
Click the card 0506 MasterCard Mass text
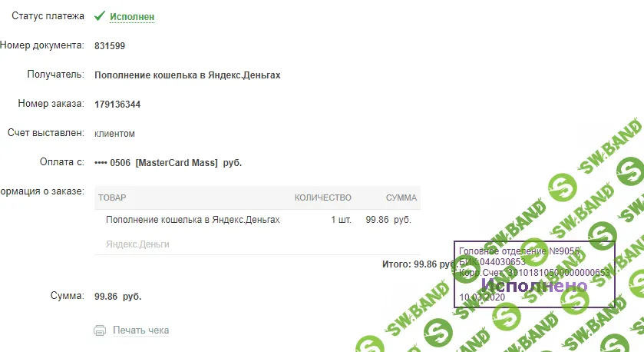(168, 163)
